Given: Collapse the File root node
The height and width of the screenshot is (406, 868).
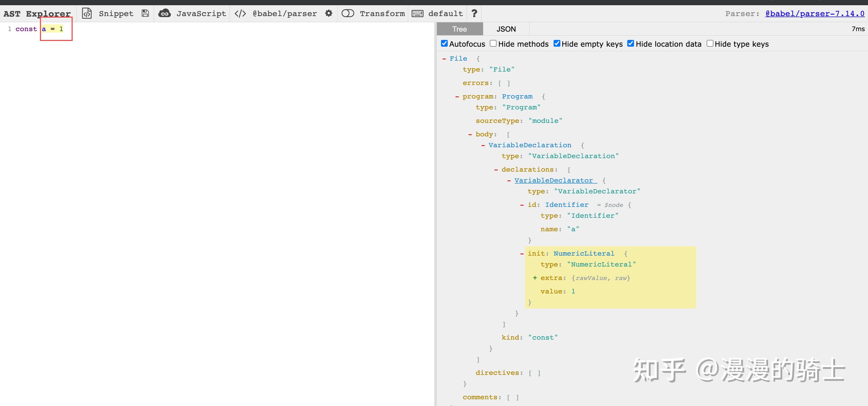Looking at the screenshot, I should point(444,59).
